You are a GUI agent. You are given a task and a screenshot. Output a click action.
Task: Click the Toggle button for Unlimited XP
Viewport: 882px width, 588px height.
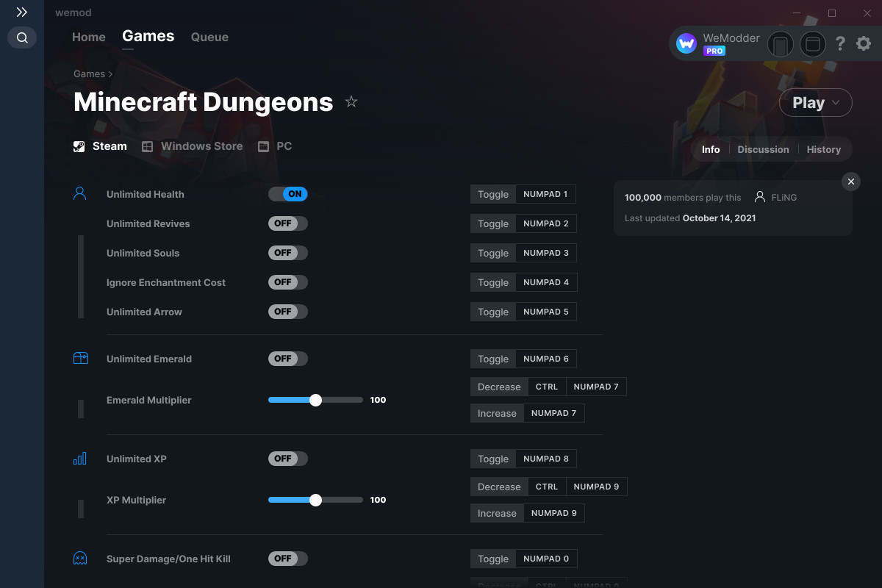coord(493,459)
